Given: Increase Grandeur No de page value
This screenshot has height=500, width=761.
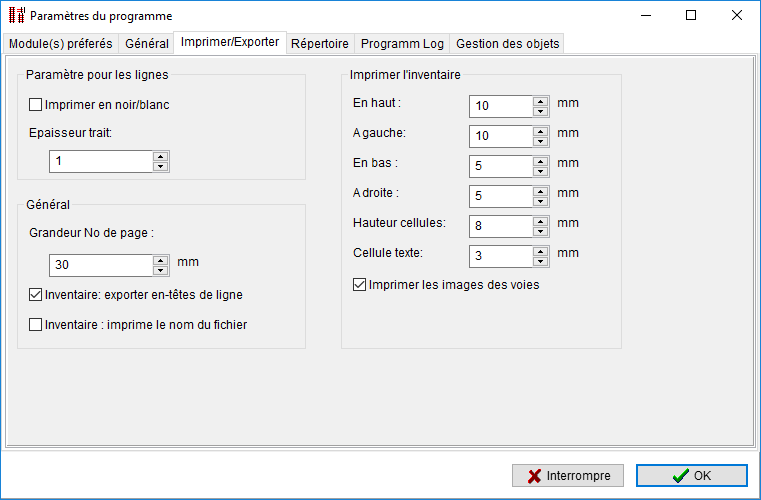Looking at the screenshot, I should click(161, 261).
